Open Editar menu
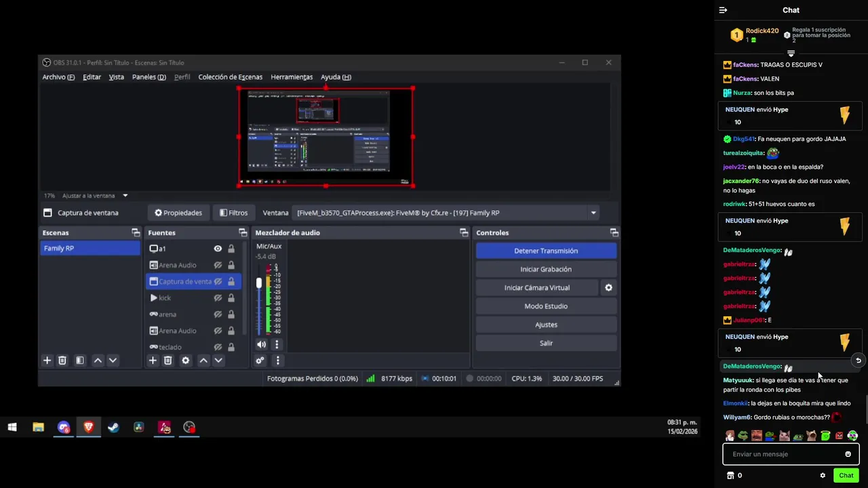 92,77
